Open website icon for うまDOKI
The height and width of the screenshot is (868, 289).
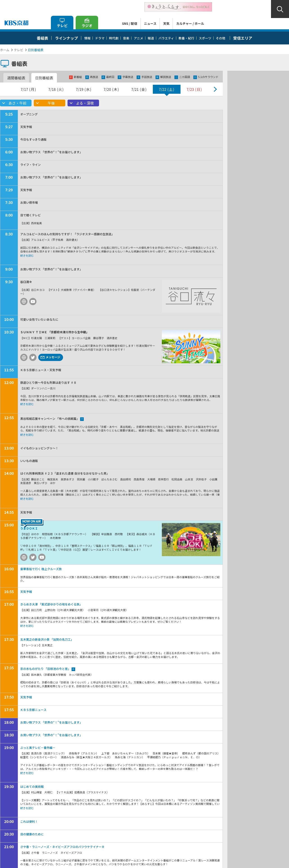click(x=24, y=557)
